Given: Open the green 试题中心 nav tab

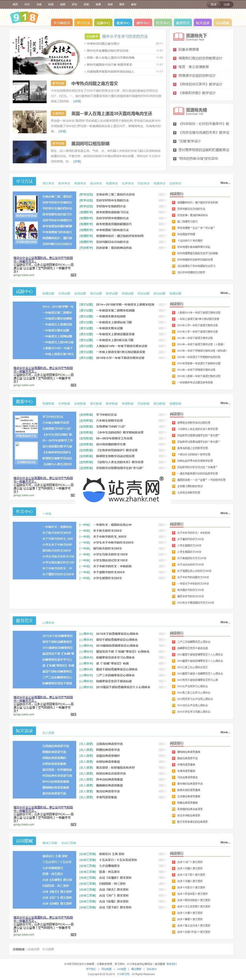Looking at the screenshot, I should pos(103,23).
